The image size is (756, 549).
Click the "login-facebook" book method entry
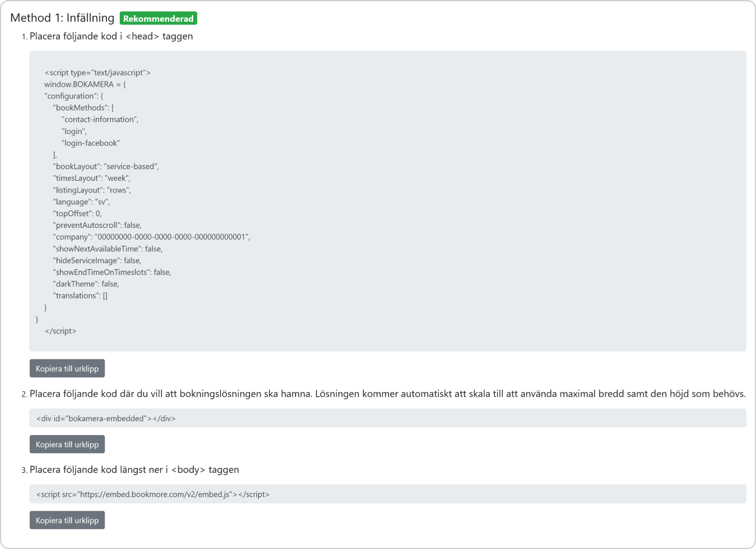pyautogui.click(x=91, y=143)
